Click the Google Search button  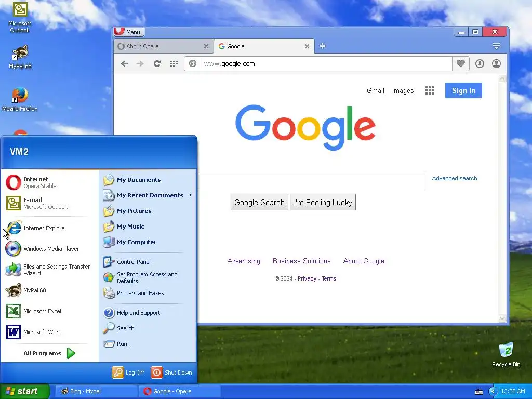coord(259,202)
